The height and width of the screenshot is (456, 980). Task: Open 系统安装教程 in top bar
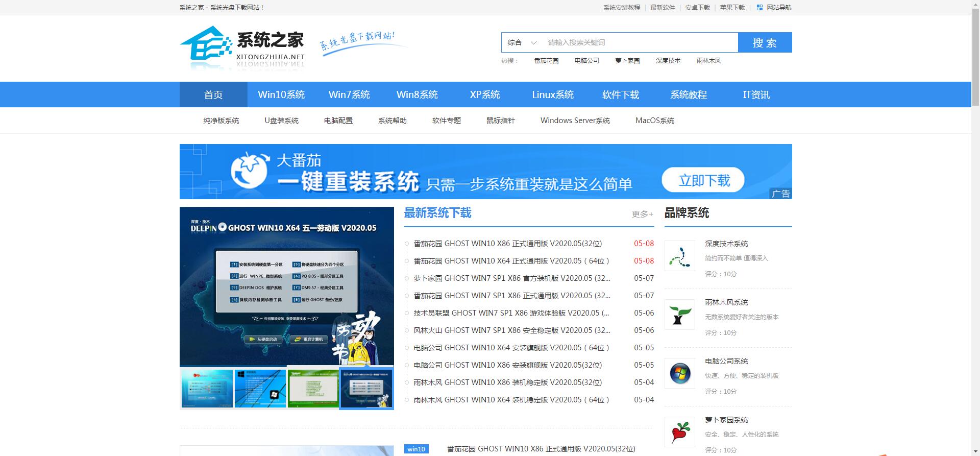pyautogui.click(x=622, y=8)
